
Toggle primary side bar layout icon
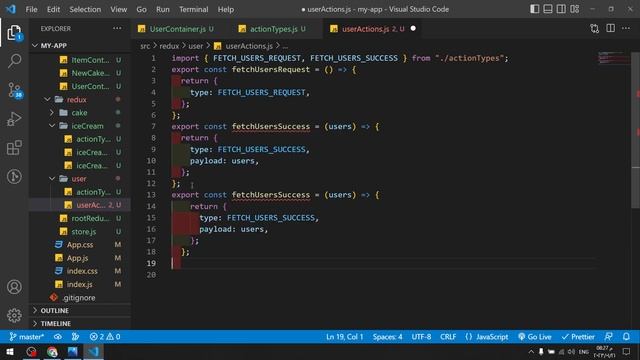(534, 9)
